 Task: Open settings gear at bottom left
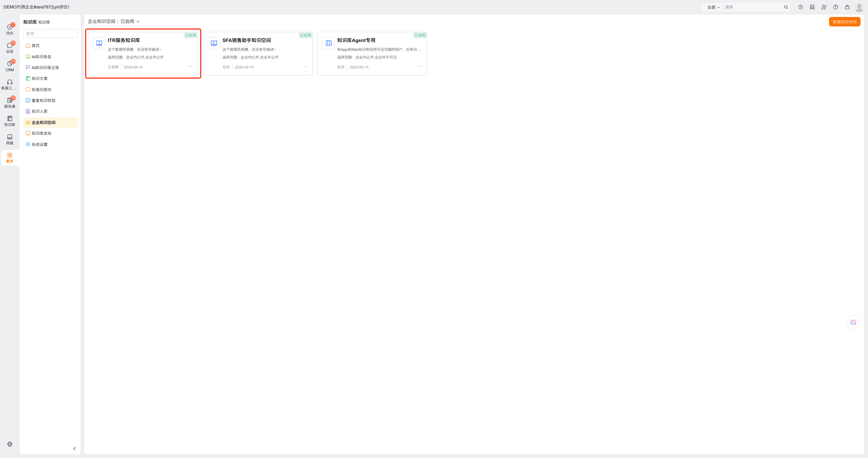click(10, 444)
